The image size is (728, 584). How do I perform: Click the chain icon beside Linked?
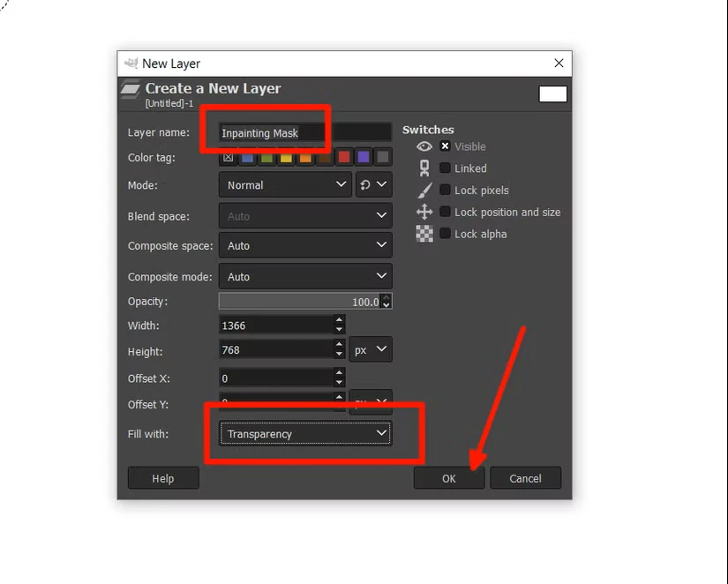pos(424,168)
